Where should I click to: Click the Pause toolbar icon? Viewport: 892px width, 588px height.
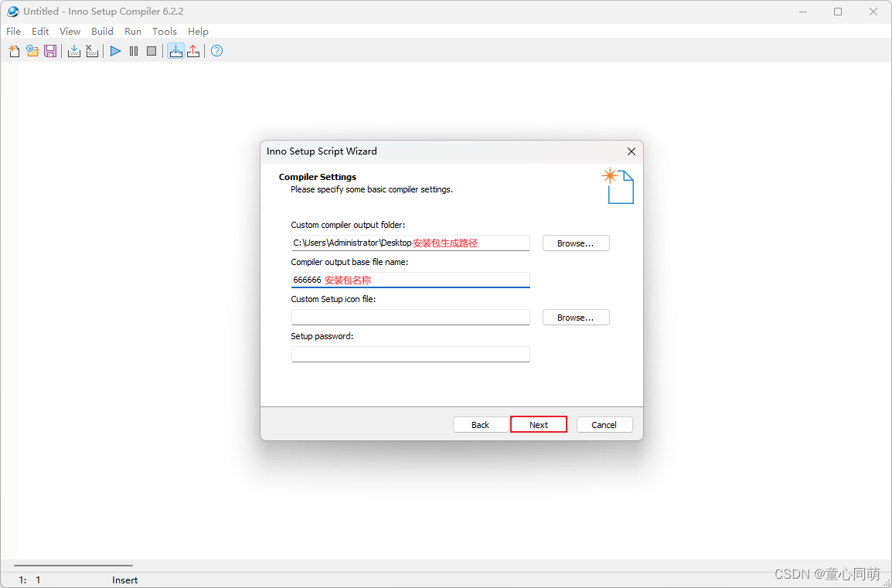[x=134, y=51]
